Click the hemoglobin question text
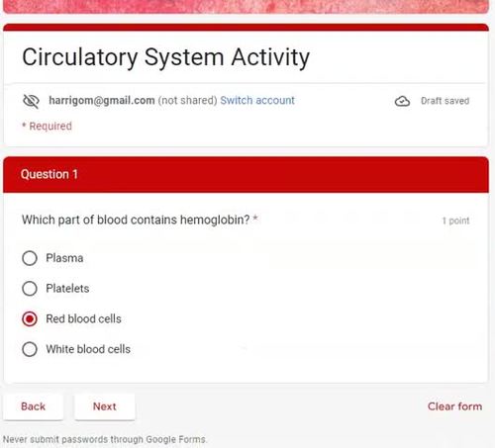 pyautogui.click(x=136, y=220)
